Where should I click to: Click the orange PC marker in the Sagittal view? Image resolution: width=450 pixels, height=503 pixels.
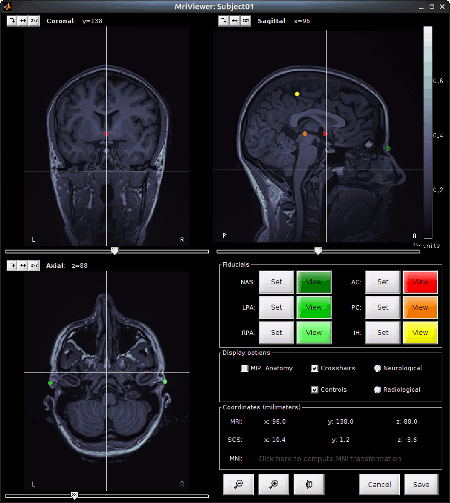coord(305,134)
